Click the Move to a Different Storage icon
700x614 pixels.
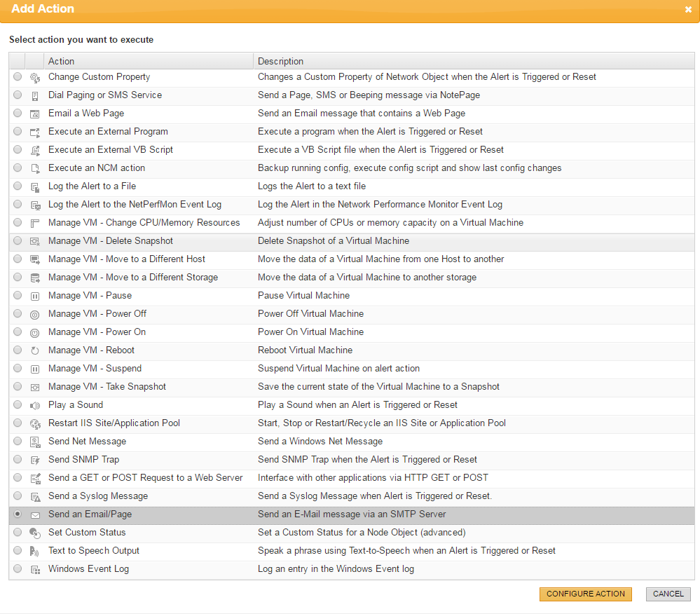coord(35,278)
